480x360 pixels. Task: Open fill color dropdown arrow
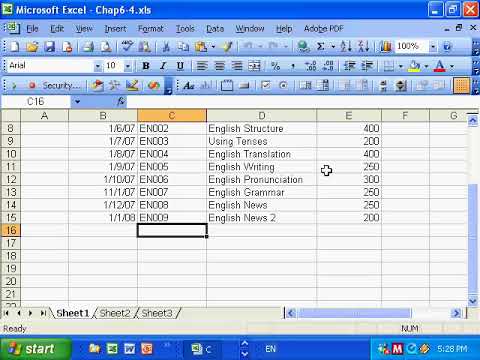(426, 66)
